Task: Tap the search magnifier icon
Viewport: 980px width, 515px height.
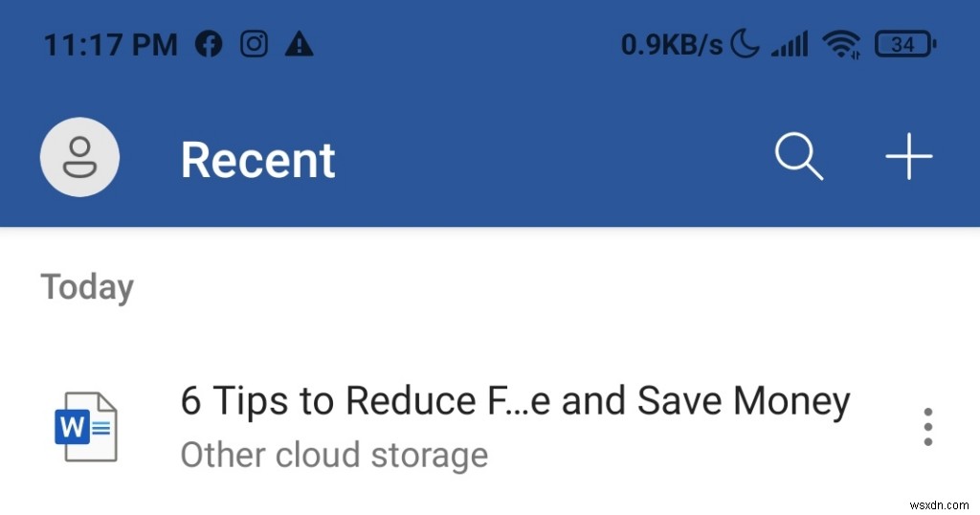Action: tap(798, 157)
